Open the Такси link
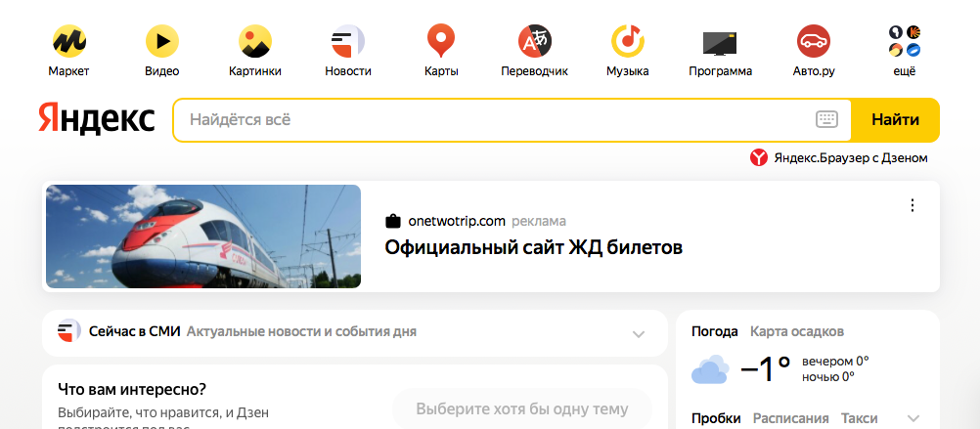 click(x=859, y=418)
